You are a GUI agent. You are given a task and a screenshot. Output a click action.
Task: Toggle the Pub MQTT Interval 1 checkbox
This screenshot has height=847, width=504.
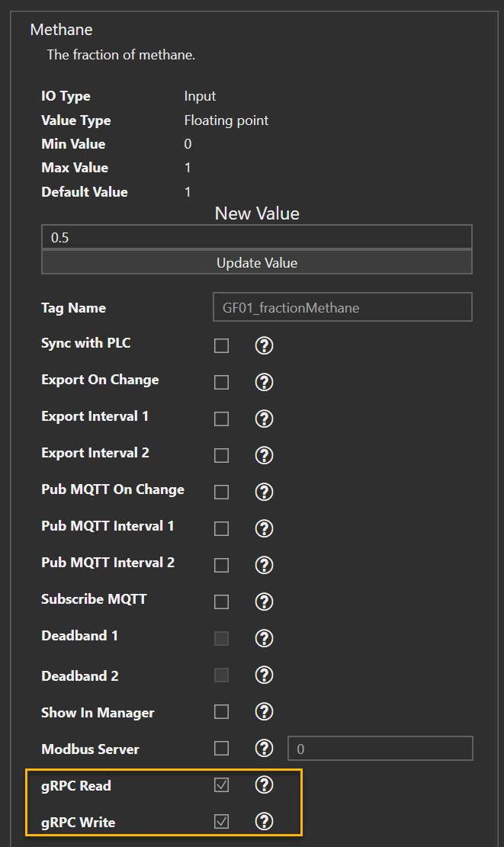click(x=221, y=529)
